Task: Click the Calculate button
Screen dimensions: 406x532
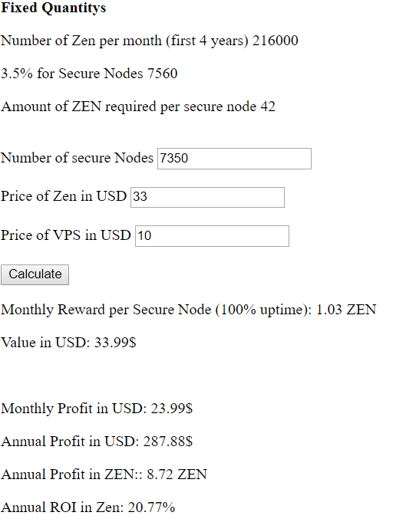Action: tap(35, 274)
